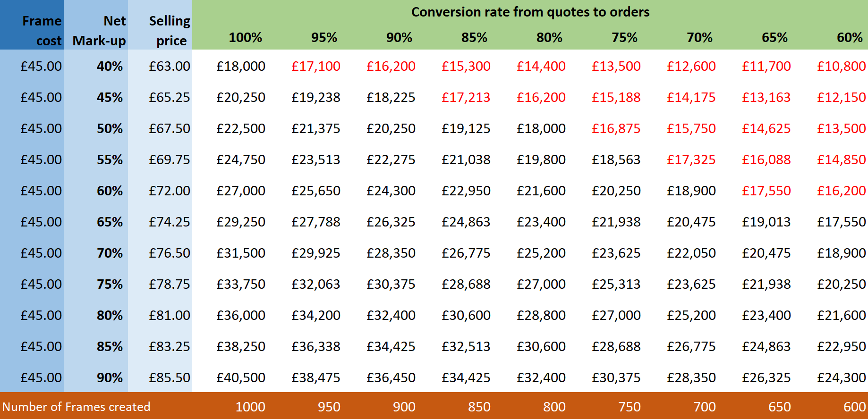This screenshot has height=419, width=868.
Task: Select the 100% conversion rate header
Action: tap(246, 38)
